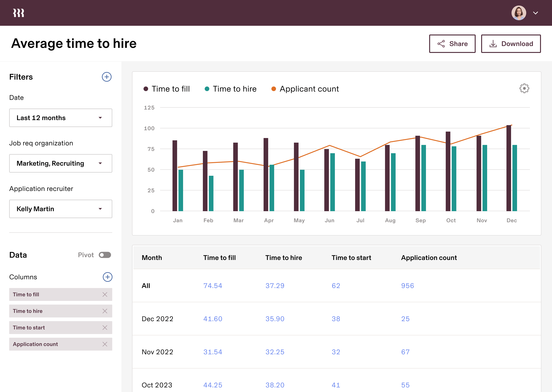Click the app logo in the header
This screenshot has height=392, width=552.
(x=19, y=13)
